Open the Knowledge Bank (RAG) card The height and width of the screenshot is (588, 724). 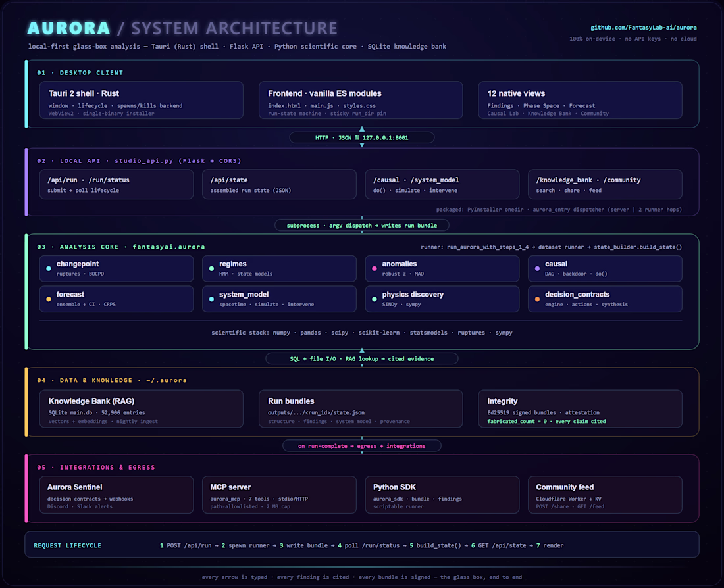click(x=142, y=409)
